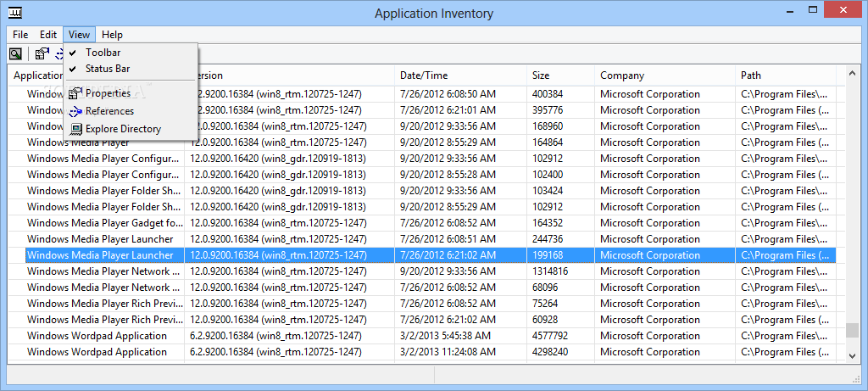Click the Properties toolbar icon
Screen dimensions: 868x391
(42, 53)
